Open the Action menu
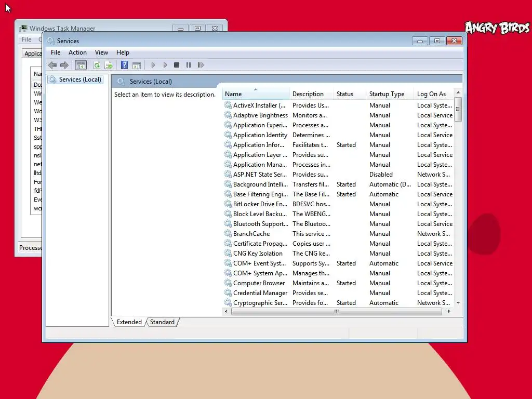This screenshot has width=532, height=399. tap(77, 52)
